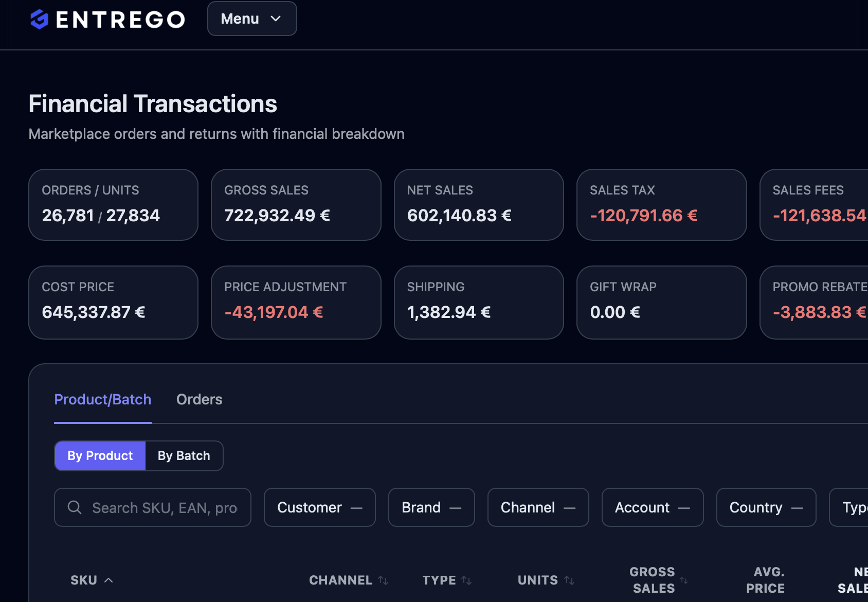Viewport: 868px width, 602px height.
Task: Switch to By Batch view
Action: coord(184,456)
